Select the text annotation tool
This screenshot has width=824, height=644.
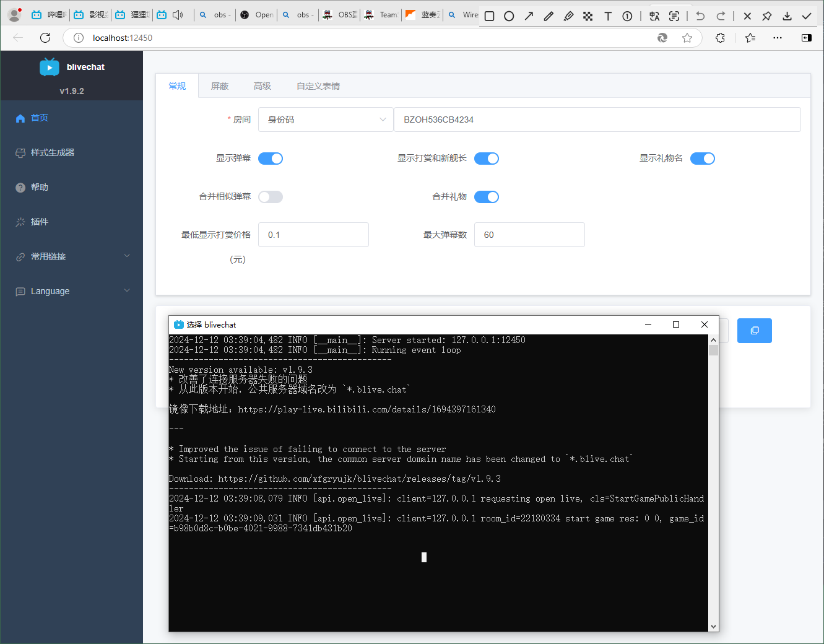coord(608,16)
